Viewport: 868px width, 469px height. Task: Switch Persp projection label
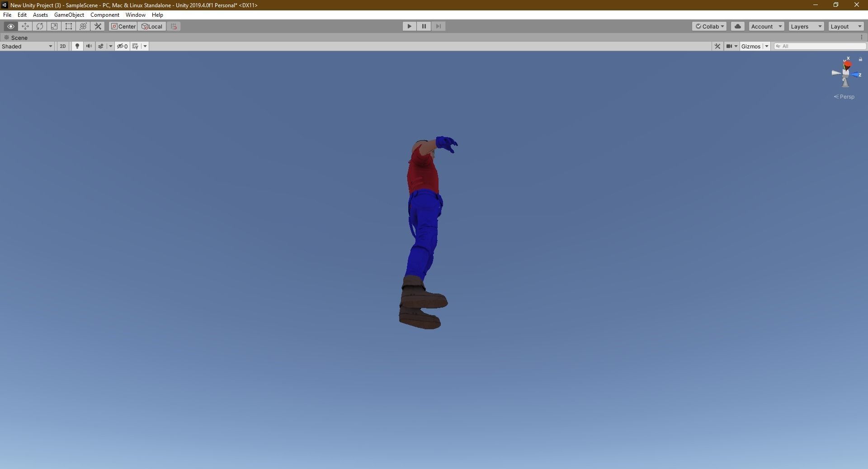844,97
